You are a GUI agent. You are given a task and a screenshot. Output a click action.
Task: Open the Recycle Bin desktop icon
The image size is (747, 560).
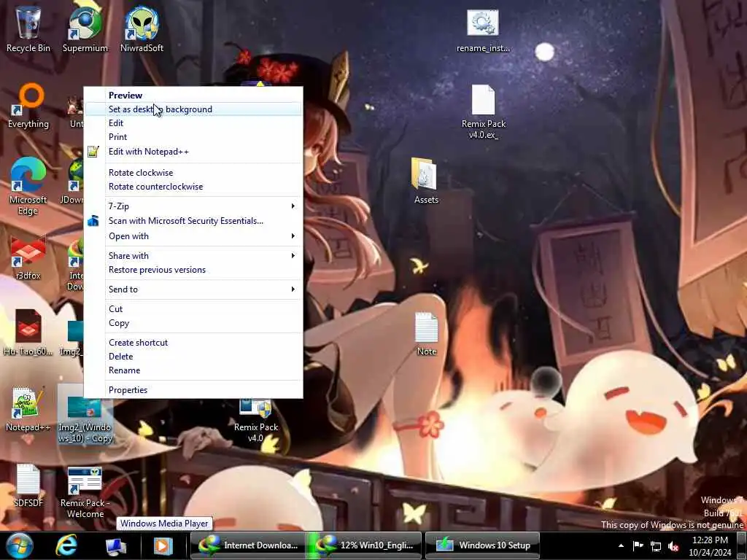(28, 28)
